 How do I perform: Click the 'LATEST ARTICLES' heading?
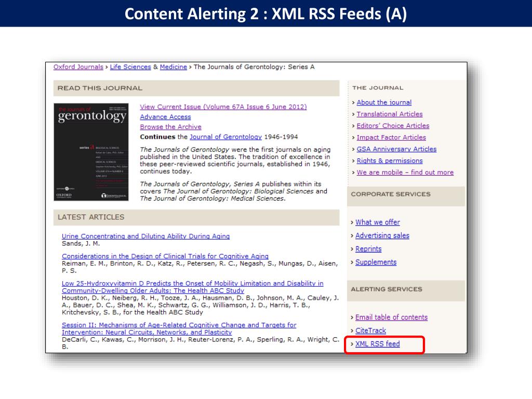coord(91,217)
